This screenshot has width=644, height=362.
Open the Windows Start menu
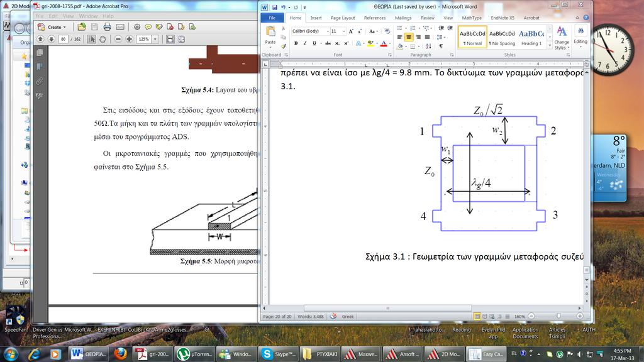point(10,353)
